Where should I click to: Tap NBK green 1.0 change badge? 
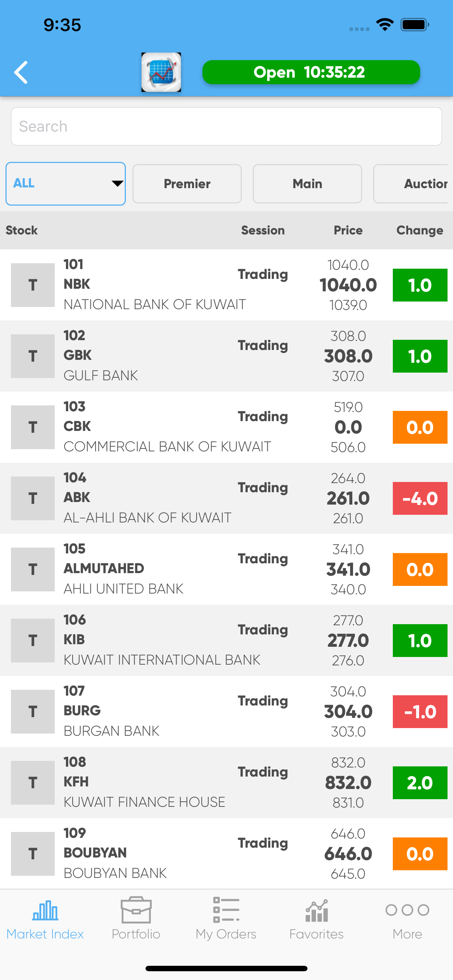pos(420,285)
